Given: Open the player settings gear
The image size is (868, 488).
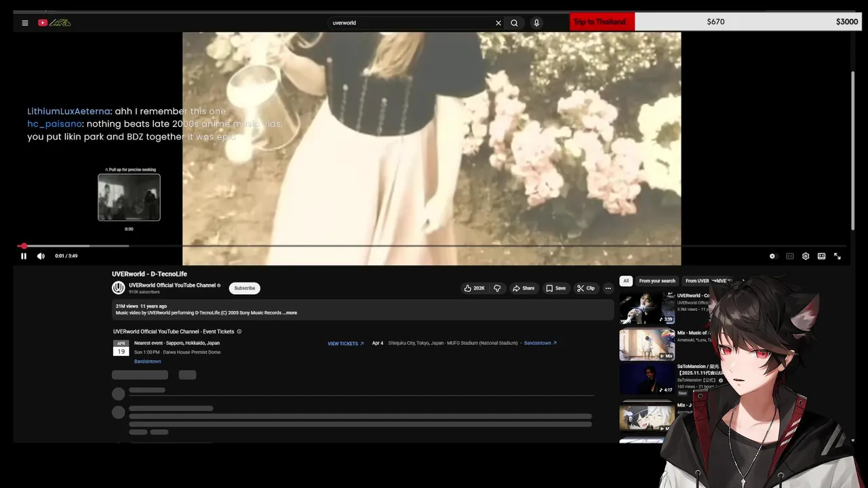Looking at the screenshot, I should click(806, 256).
